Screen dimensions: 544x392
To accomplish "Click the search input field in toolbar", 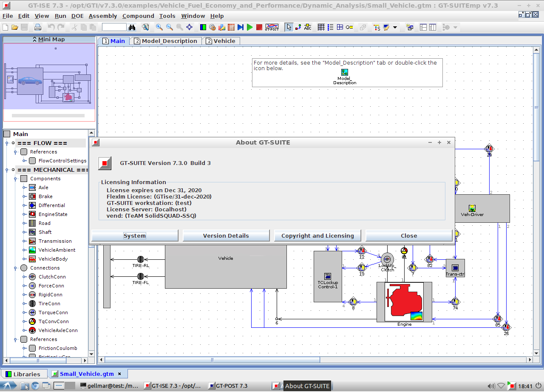I will pyautogui.click(x=114, y=27).
